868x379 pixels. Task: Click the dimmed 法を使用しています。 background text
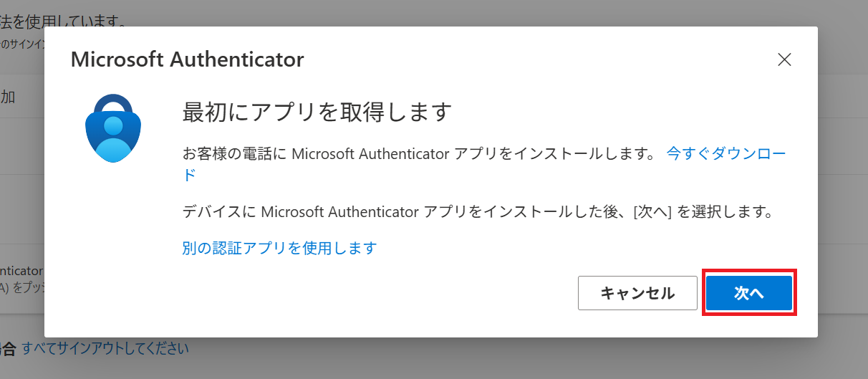tap(64, 20)
